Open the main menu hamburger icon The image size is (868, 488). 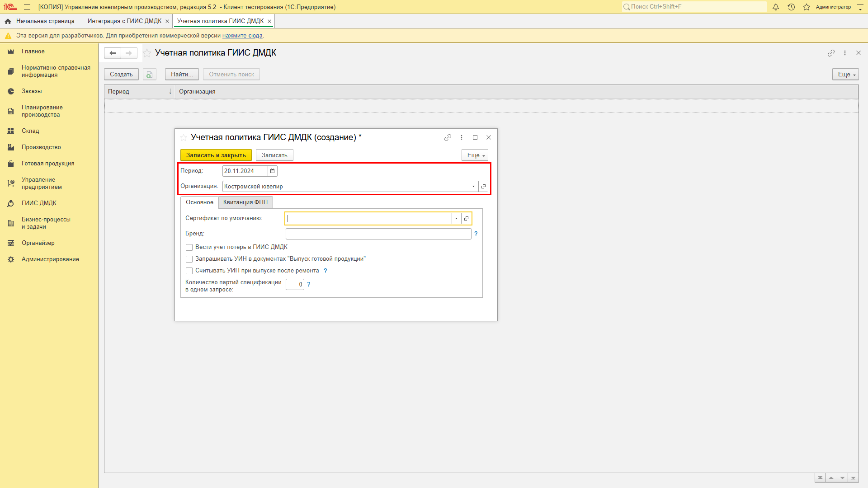tap(27, 7)
